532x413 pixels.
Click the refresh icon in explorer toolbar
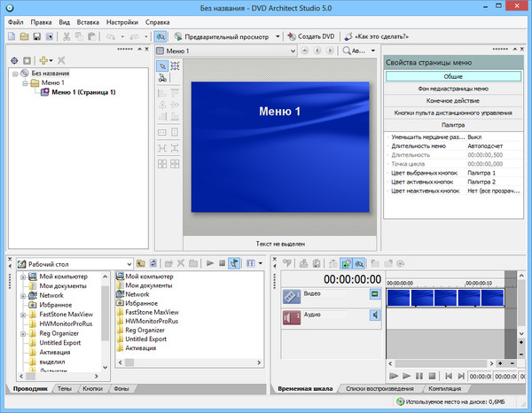[153, 263]
